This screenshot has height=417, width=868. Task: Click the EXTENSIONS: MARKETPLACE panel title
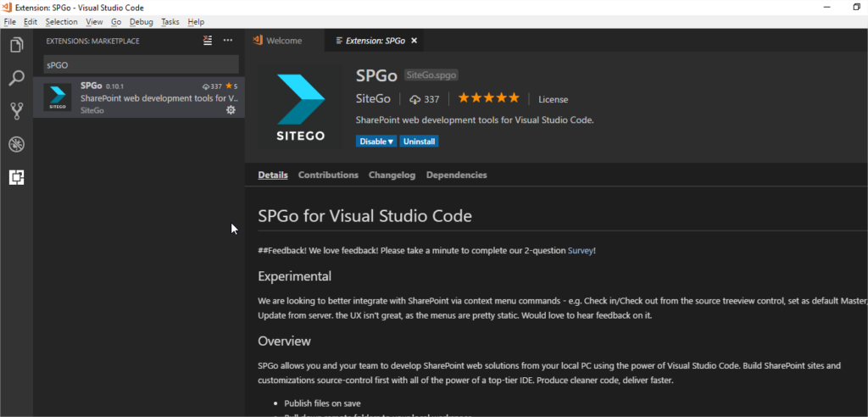tap(93, 41)
